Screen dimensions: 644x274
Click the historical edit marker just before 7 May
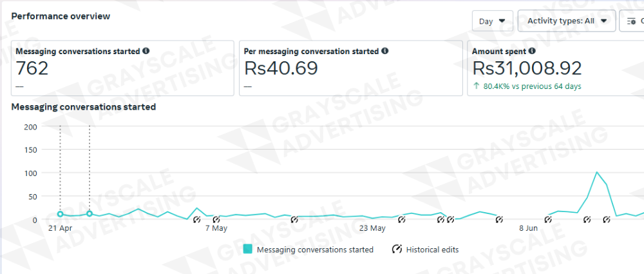pos(196,220)
